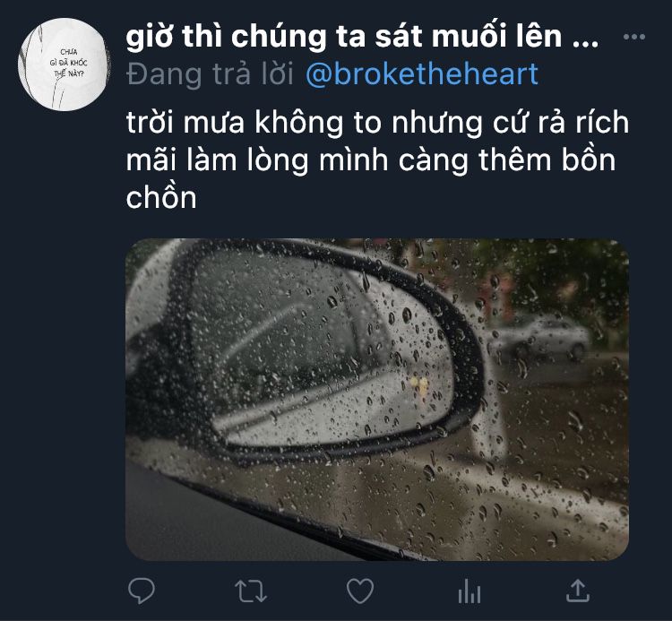672x621 pixels.
Task: Visit the @broketheheart mention link
Action: (422, 73)
